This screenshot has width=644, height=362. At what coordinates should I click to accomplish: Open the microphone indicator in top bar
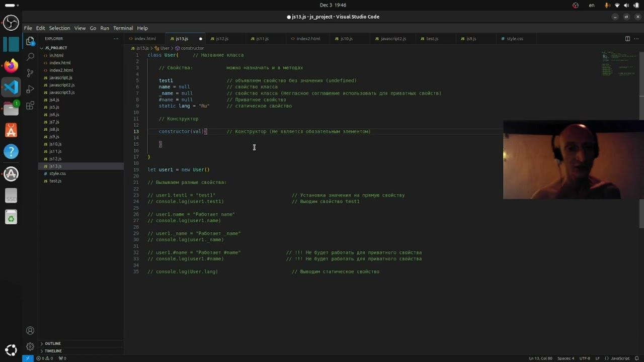(x=608, y=5)
